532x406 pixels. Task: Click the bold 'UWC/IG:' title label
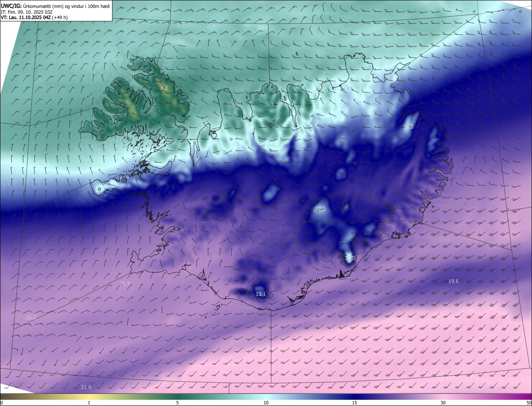(11, 6)
